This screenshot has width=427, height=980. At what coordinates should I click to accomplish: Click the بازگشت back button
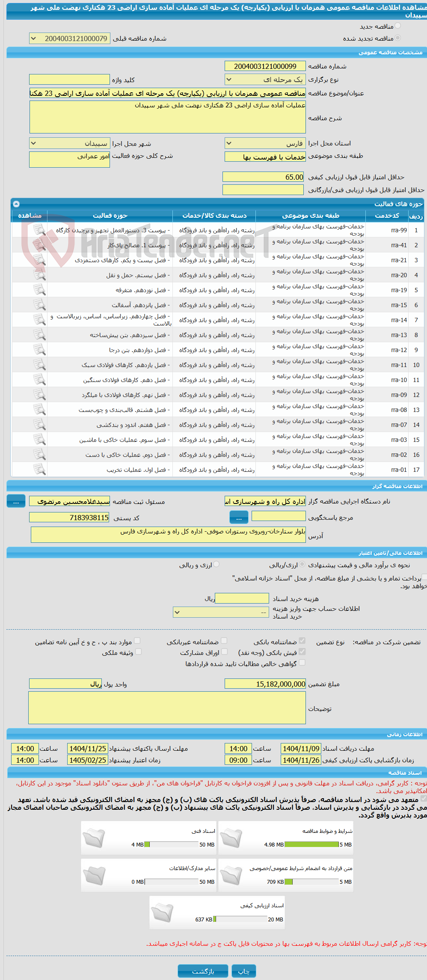pyautogui.click(x=203, y=971)
